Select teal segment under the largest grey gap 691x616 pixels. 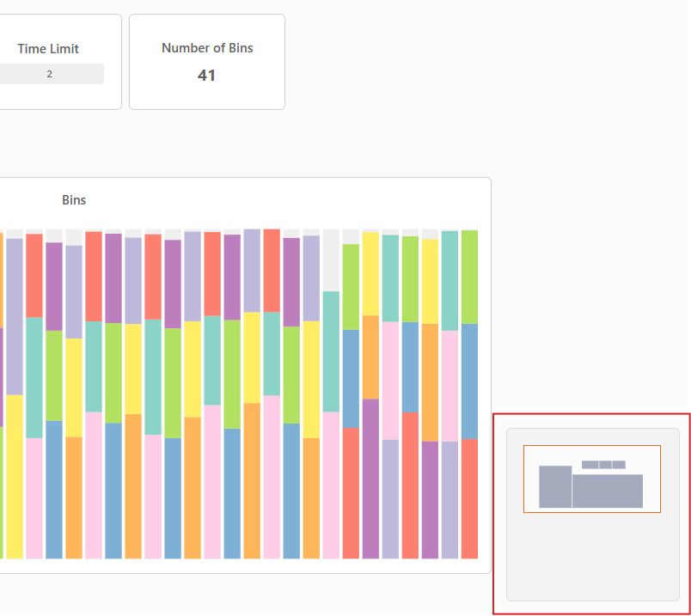pos(331,351)
